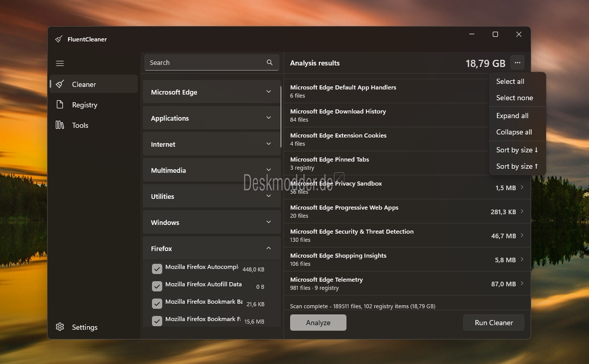589x364 pixels.
Task: Click the Cleaner broom icon in sidebar
Action: 60,84
